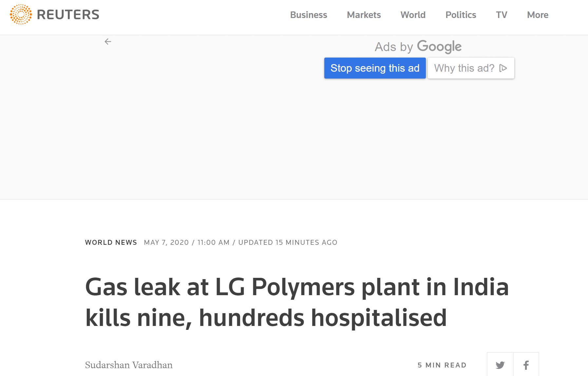Open the Politics section
Screen dimensions: 588x376
461,15
